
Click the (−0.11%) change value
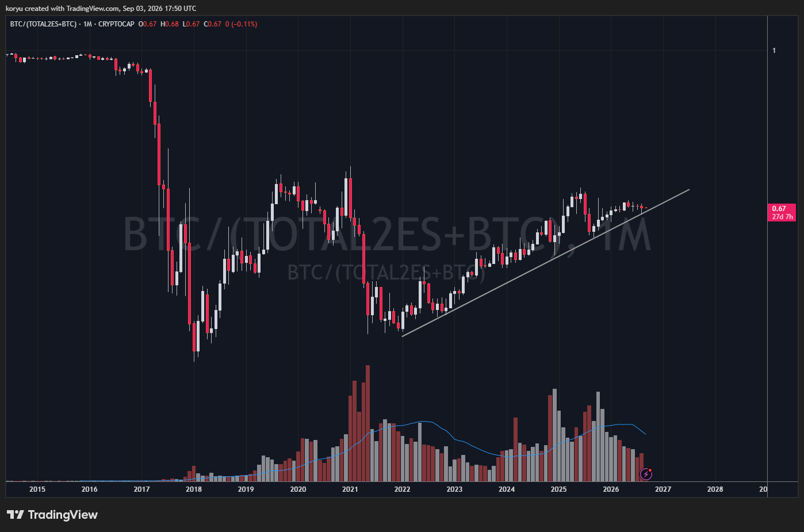tap(244, 24)
